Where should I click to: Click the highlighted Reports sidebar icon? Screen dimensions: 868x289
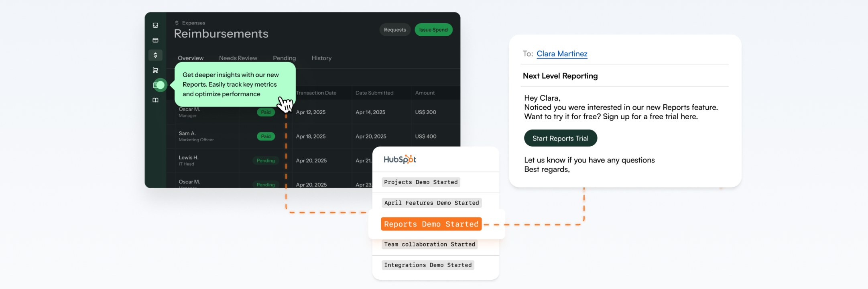pyautogui.click(x=159, y=85)
